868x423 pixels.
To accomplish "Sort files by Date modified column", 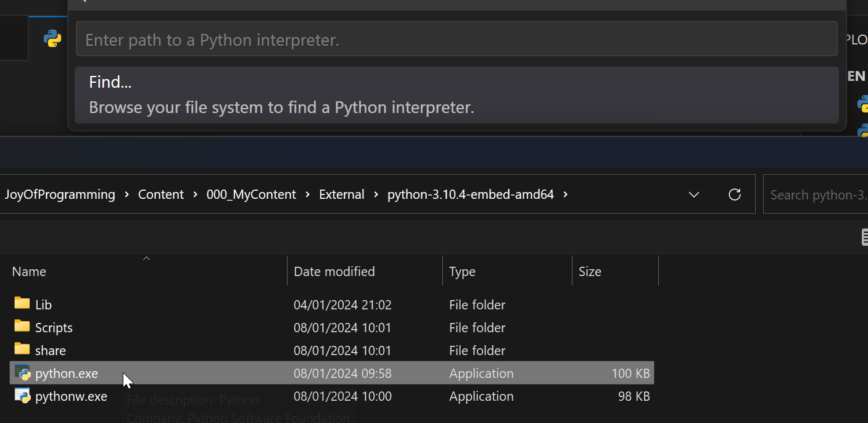I will point(334,272).
